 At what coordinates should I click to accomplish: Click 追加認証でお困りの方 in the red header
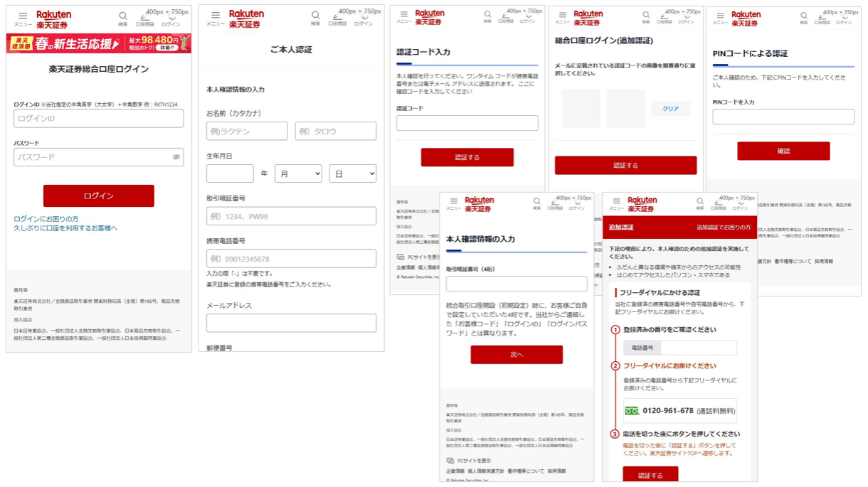(723, 228)
